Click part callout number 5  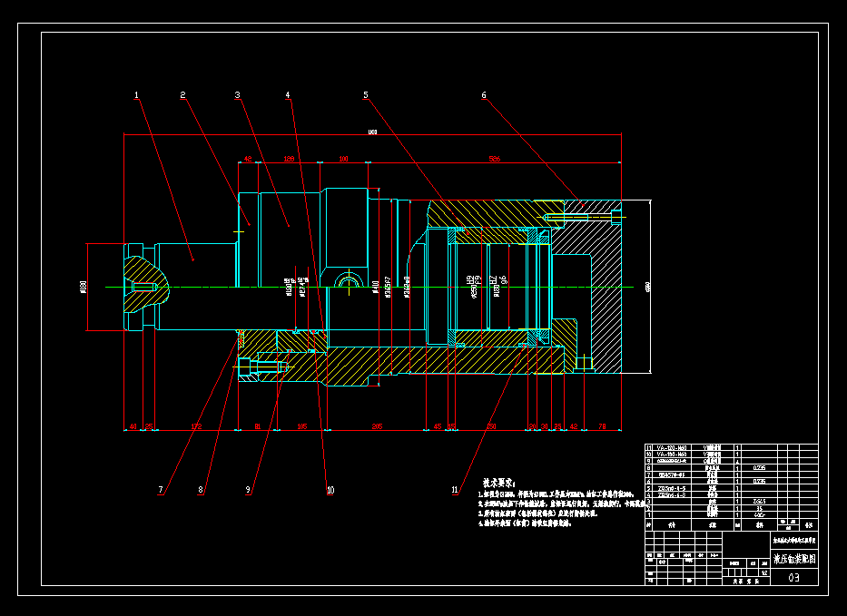(366, 95)
